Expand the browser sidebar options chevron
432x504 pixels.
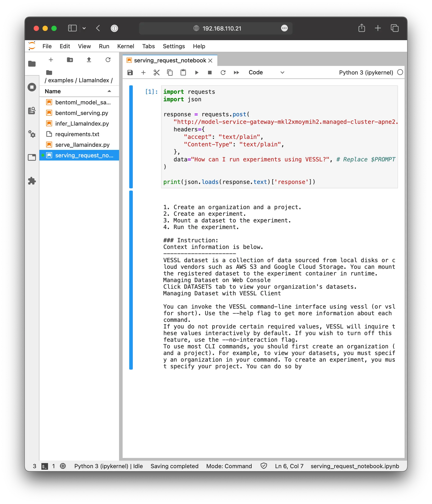click(x=84, y=28)
